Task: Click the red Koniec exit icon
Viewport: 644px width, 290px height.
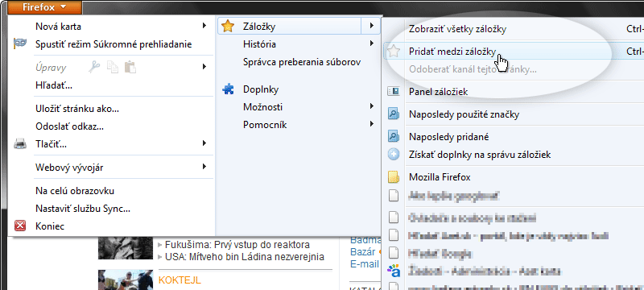Action: click(x=19, y=226)
